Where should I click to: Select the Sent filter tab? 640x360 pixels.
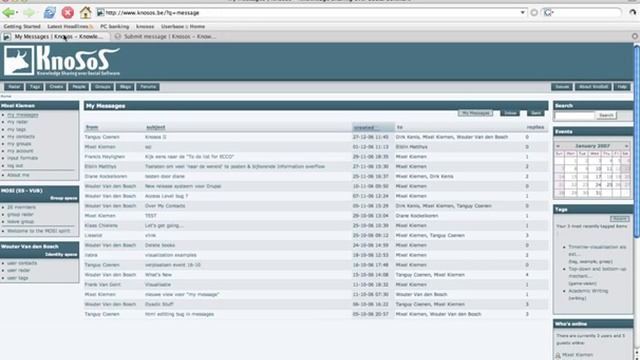pyautogui.click(x=536, y=113)
